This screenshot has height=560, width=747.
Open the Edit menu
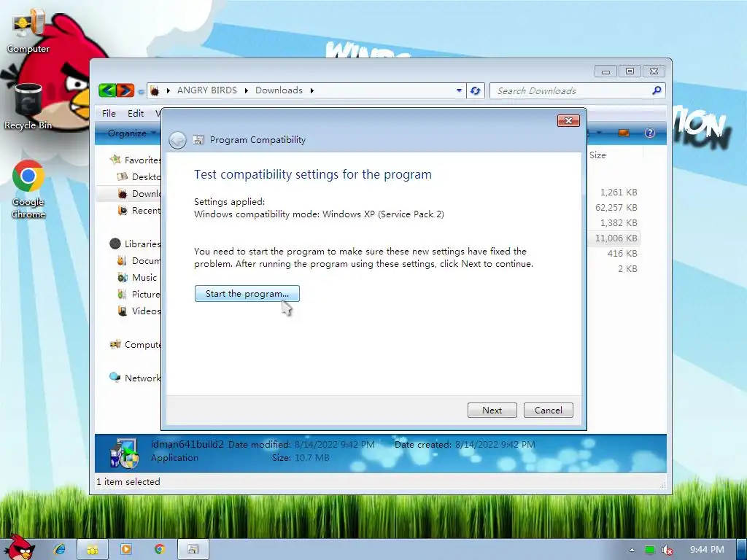(135, 113)
